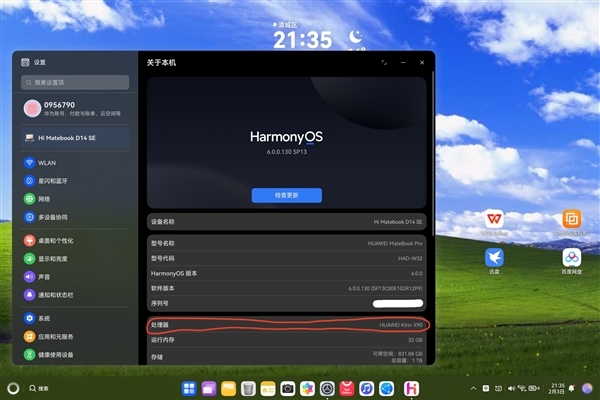Select 声音 in the settings sidebar
Viewport: 600px width, 400px height.
point(75,277)
